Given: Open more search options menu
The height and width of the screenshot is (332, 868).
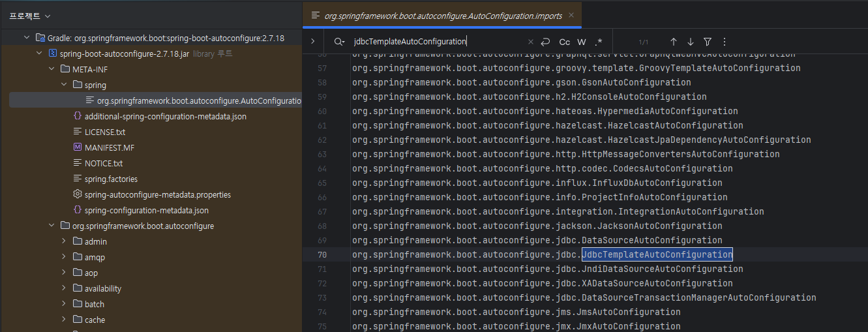Looking at the screenshot, I should pos(724,42).
